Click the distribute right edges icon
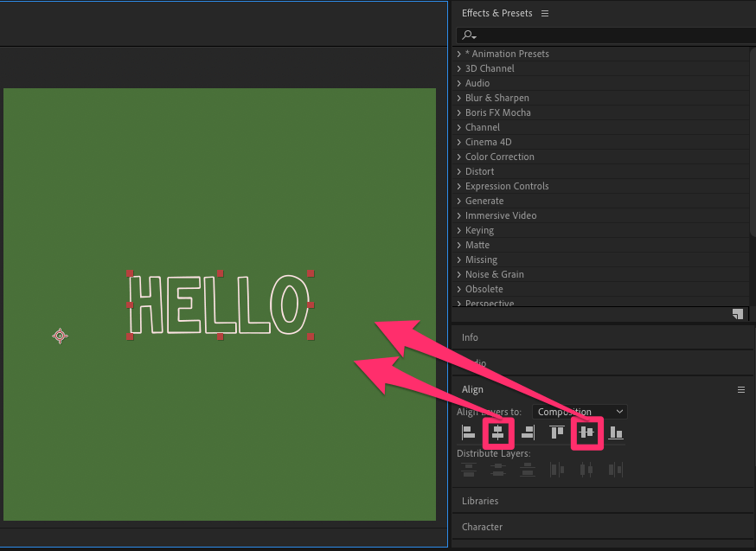Screen dimensions: 756x551 pyautogui.click(x=616, y=470)
